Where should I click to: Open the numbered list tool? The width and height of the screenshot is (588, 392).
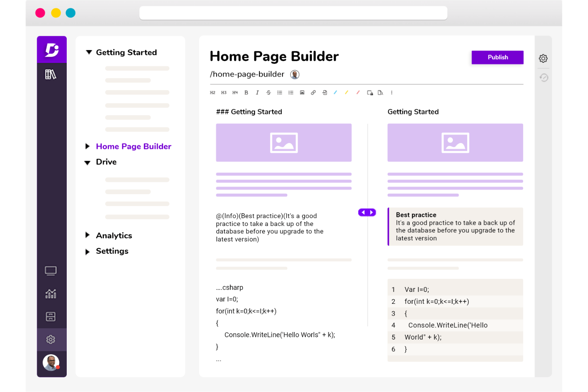[290, 93]
